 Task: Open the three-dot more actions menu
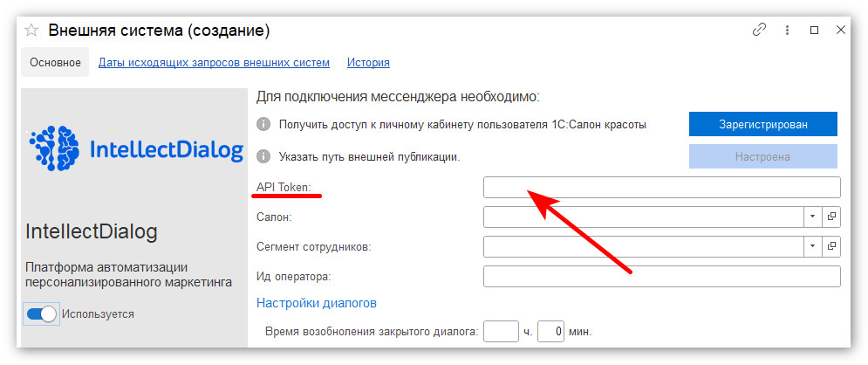787,31
